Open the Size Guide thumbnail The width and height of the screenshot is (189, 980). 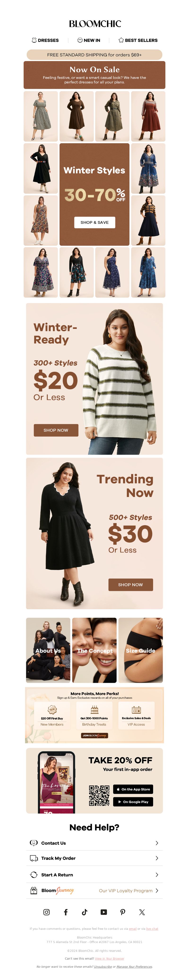140,650
